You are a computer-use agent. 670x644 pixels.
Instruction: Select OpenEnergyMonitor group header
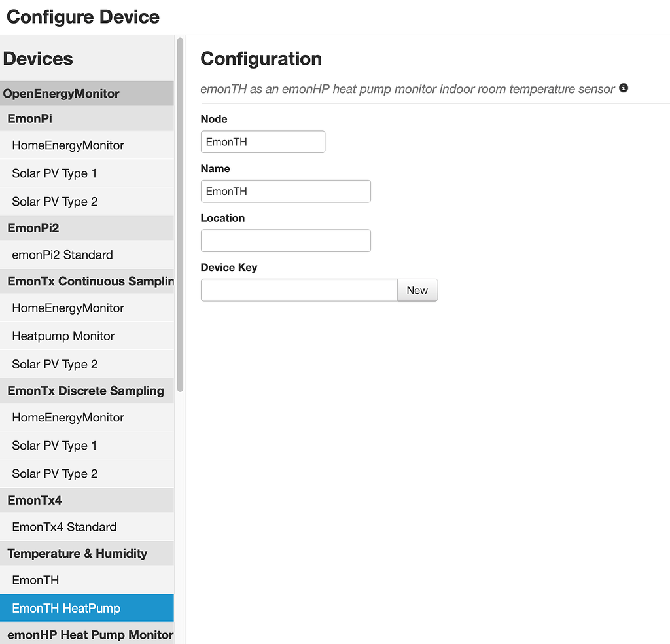62,94
